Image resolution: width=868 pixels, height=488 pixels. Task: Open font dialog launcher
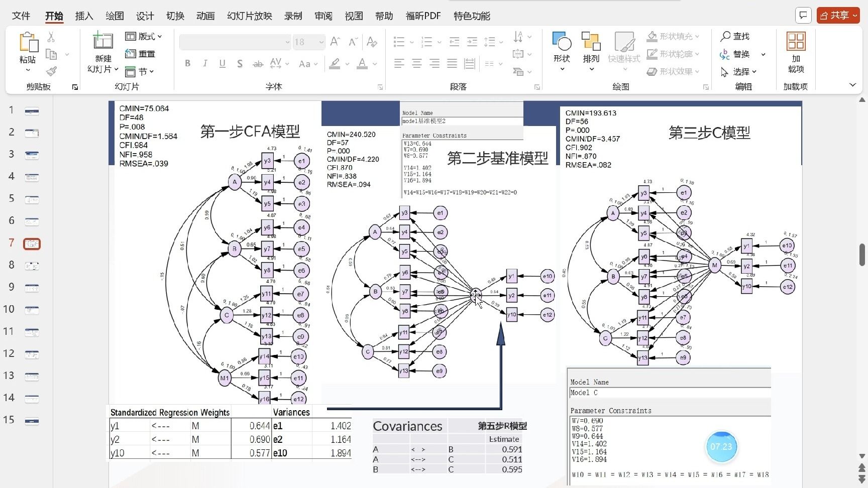[x=380, y=87]
